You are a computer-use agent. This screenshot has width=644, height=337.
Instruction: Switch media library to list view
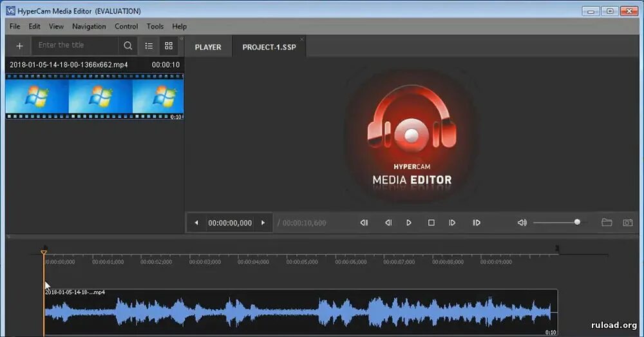[x=149, y=46]
